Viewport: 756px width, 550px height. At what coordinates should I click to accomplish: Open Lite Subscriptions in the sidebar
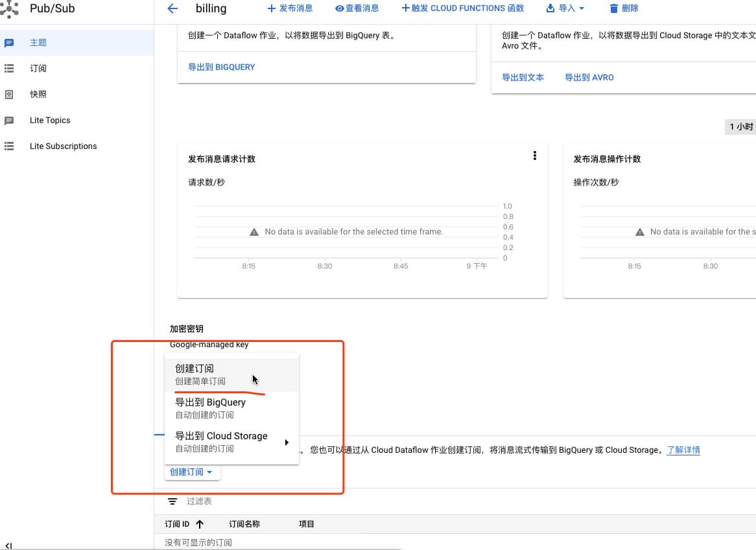[77, 146]
